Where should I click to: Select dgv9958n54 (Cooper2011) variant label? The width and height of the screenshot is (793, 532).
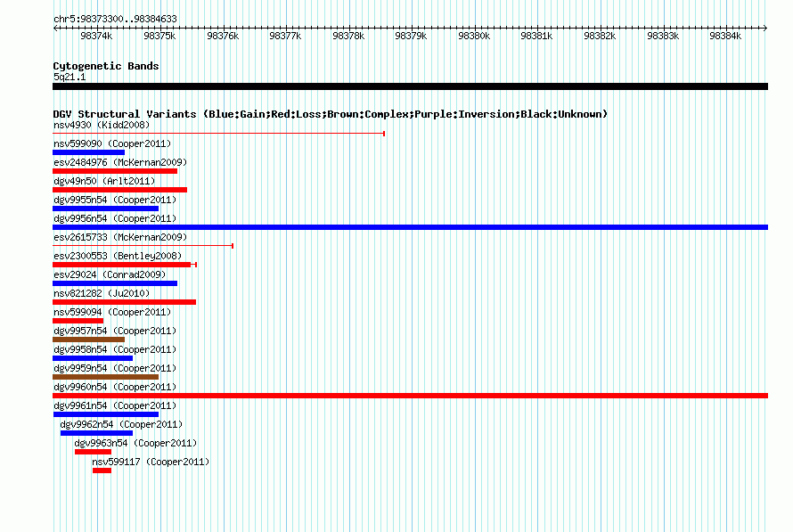tap(115, 349)
